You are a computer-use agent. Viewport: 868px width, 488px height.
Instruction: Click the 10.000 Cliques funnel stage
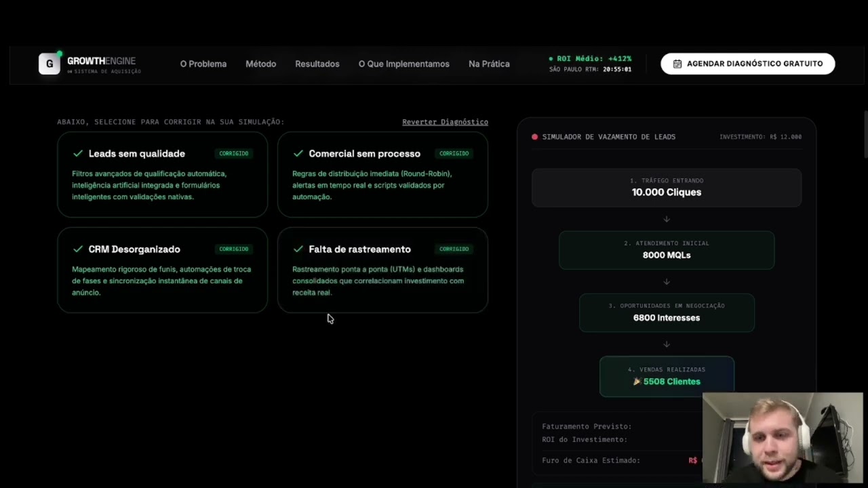pos(667,188)
